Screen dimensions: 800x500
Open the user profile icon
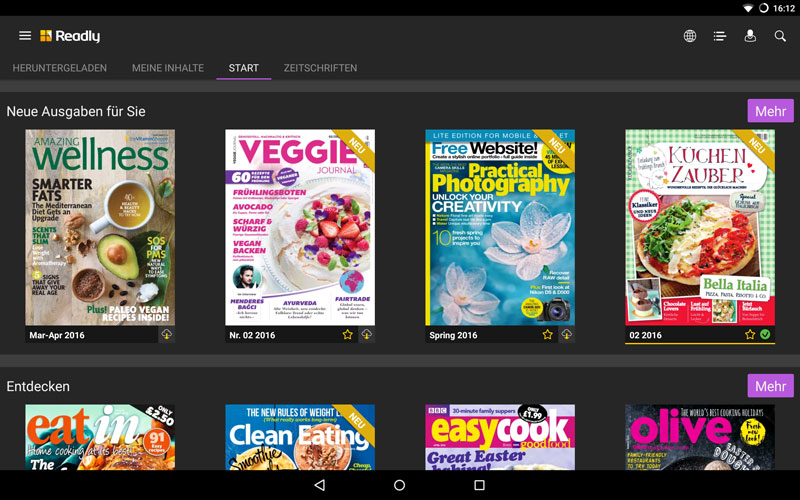[x=750, y=36]
